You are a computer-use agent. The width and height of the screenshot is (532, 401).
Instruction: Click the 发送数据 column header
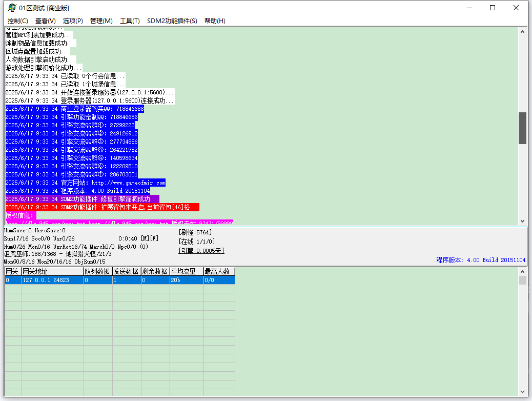(x=127, y=271)
